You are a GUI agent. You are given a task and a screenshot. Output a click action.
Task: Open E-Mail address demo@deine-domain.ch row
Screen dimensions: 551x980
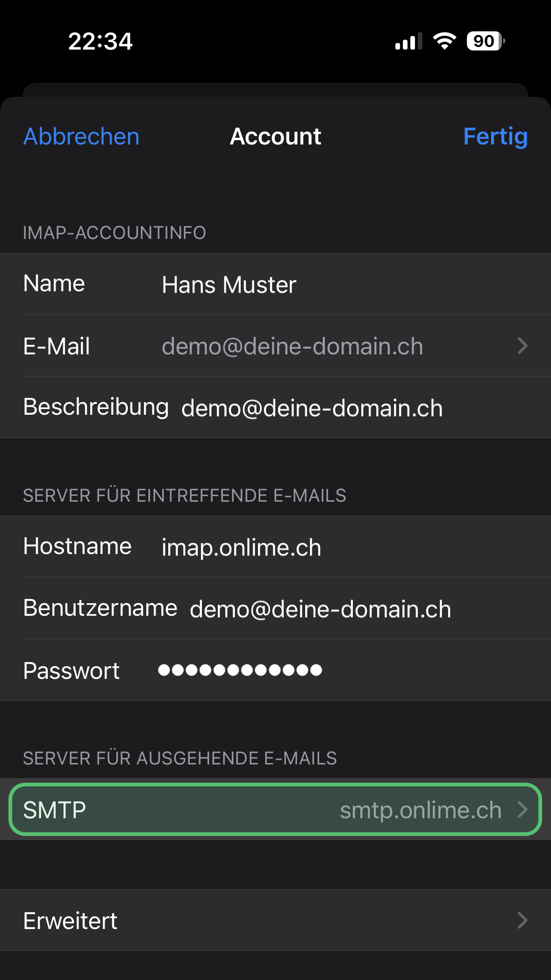[x=275, y=346]
